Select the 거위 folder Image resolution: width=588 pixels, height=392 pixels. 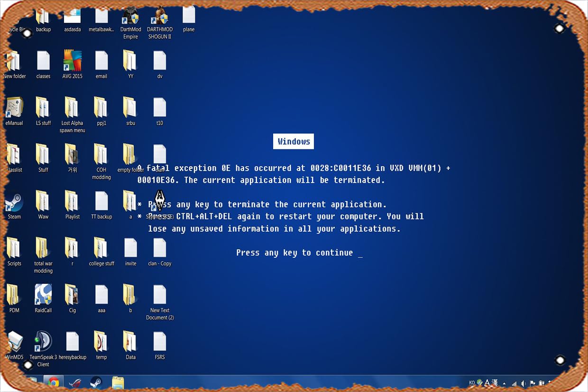click(73, 159)
